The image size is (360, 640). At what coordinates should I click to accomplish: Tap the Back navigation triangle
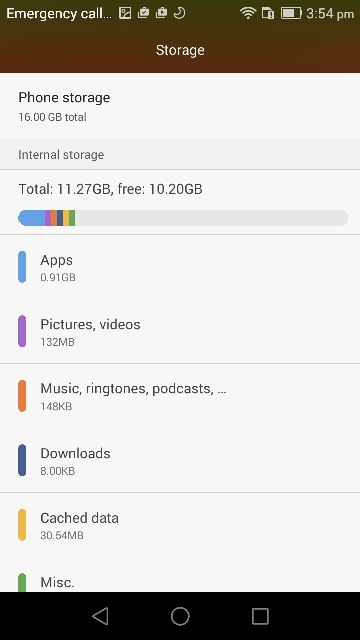(x=100, y=616)
